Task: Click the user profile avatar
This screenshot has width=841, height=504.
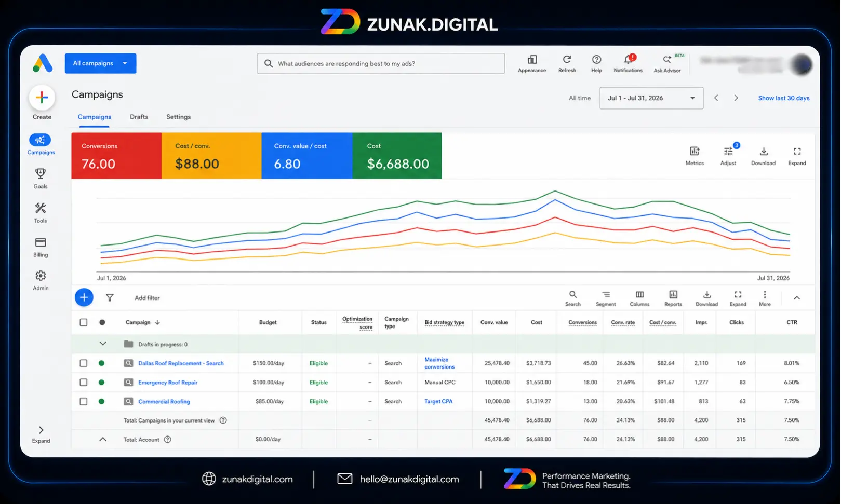Action: pos(802,64)
